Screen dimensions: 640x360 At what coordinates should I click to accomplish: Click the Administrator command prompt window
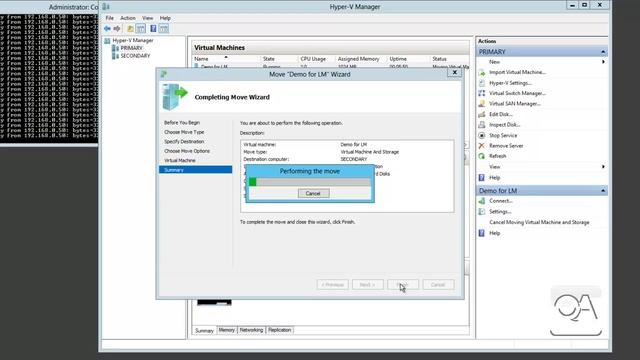(x=49, y=73)
